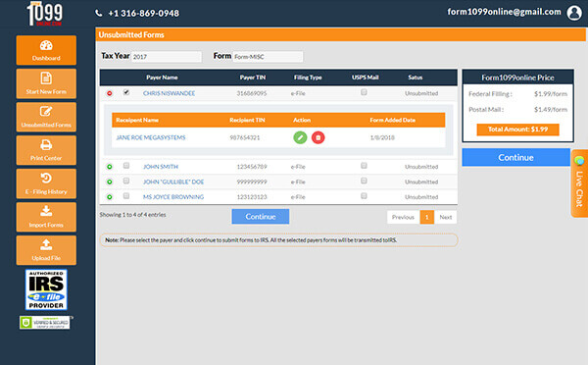Expand the John "Gullible" Doe payer row

(x=110, y=182)
